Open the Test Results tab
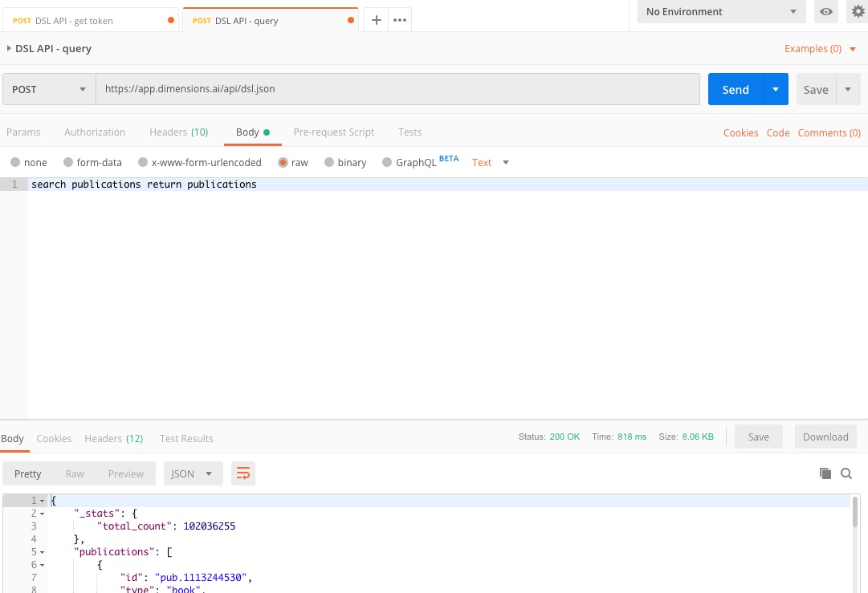Screen dimensions: 868x593 click(186, 438)
